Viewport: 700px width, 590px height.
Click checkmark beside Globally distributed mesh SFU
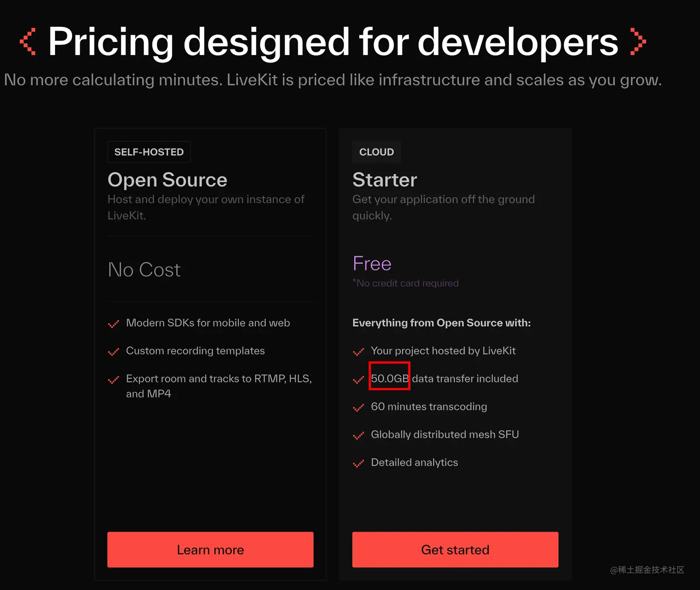click(358, 436)
